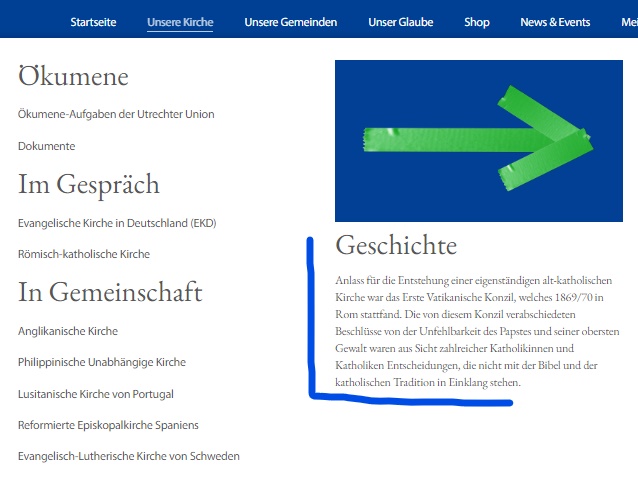Open Anglikanische Kirche link

coord(68,331)
